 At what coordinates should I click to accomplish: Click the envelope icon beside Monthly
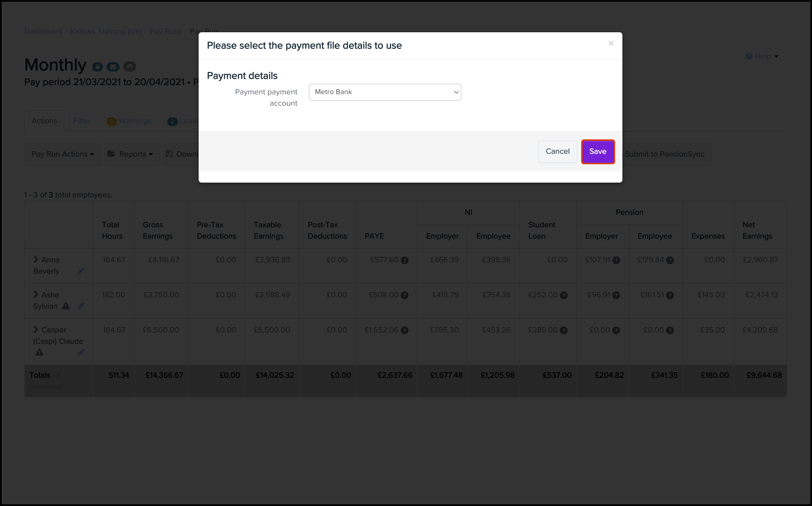click(x=113, y=67)
